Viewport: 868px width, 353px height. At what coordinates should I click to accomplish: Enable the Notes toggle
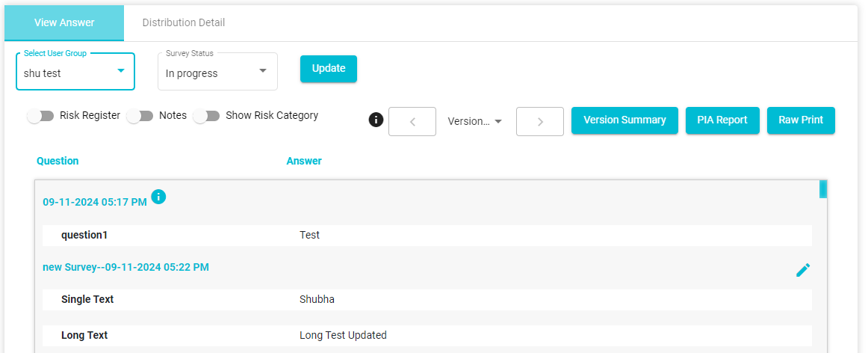tap(140, 116)
